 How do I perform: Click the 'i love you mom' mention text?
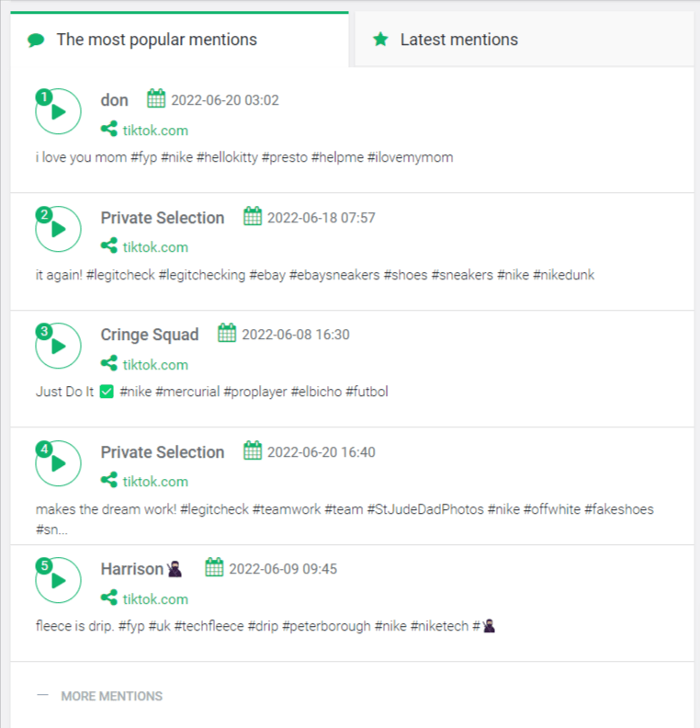(x=244, y=157)
